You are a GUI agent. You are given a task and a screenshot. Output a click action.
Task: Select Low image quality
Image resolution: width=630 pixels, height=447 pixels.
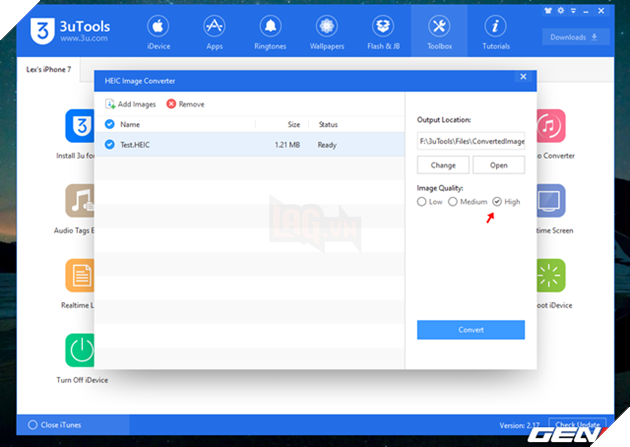(421, 202)
